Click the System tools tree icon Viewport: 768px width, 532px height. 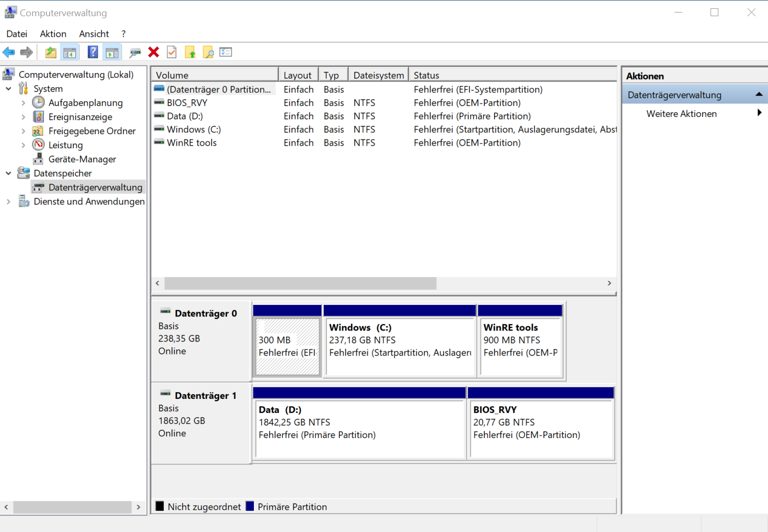[x=24, y=88]
